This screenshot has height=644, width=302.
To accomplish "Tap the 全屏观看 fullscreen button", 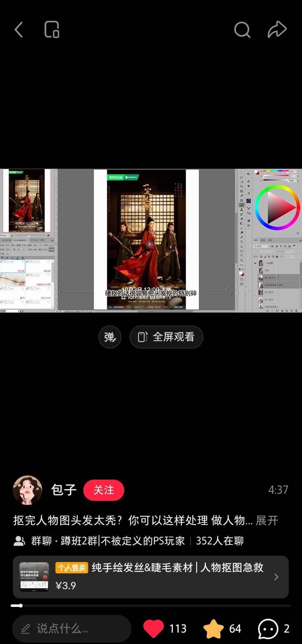I will click(166, 337).
